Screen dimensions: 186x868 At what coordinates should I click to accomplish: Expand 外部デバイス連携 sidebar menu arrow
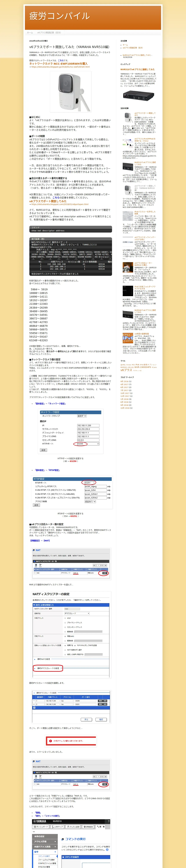[x=55, y=846]
